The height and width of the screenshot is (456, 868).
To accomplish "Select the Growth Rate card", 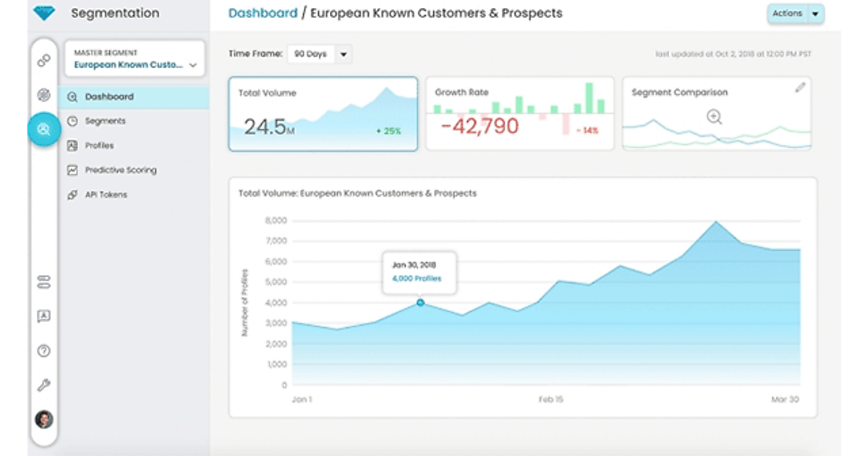I will 519,114.
